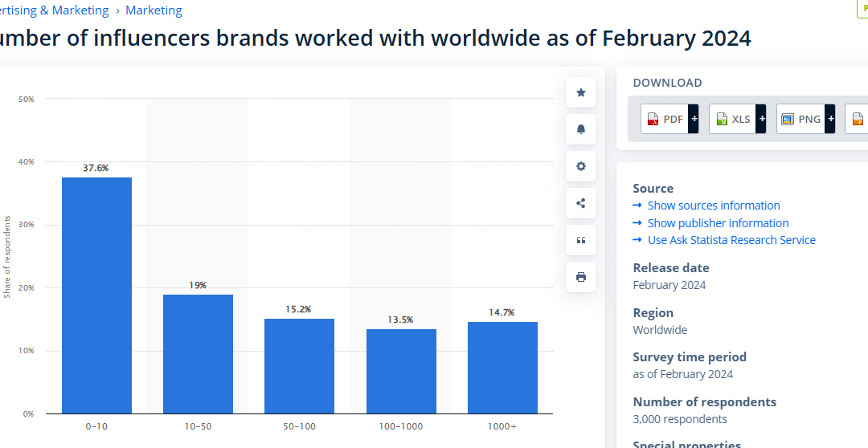This screenshot has height=448, width=868.
Task: Click the PNG image icon
Action: pyautogui.click(x=788, y=119)
